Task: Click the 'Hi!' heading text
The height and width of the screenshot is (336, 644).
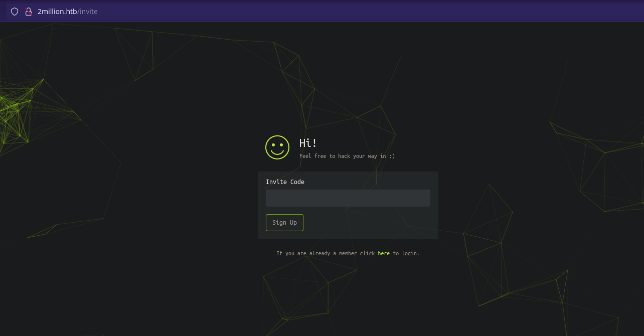Action: coord(308,143)
